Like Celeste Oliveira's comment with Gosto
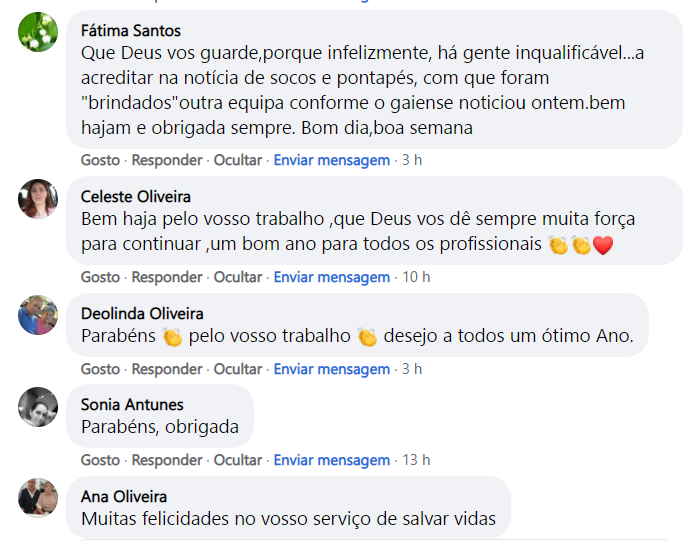687x541 pixels. [x=100, y=277]
